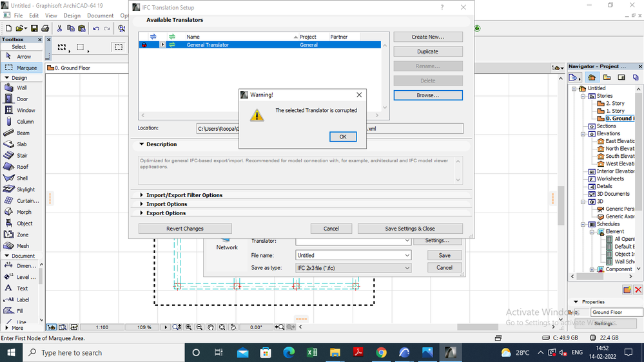Screen dimensions: 644x362
Task: Open the Translator dropdown
Action: (407, 240)
